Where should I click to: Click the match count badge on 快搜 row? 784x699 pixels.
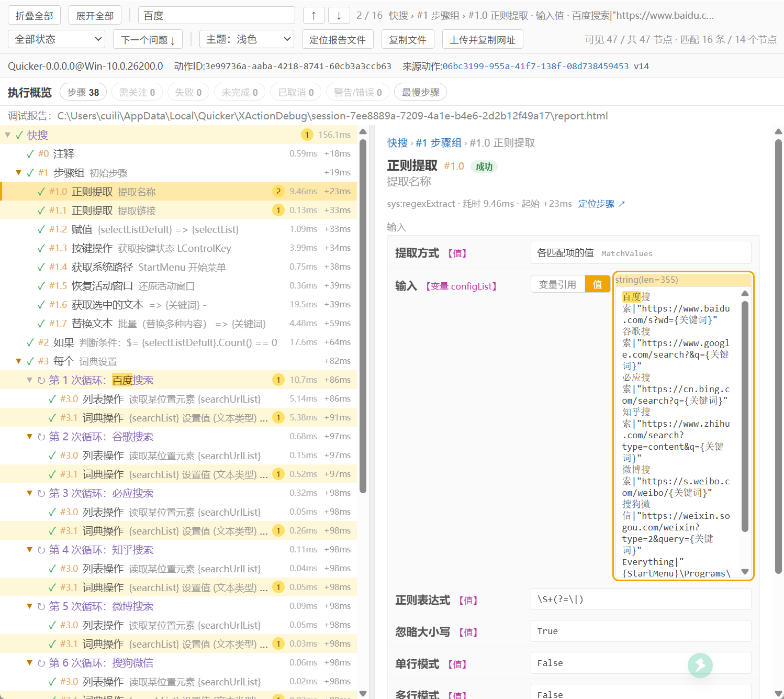coord(307,135)
